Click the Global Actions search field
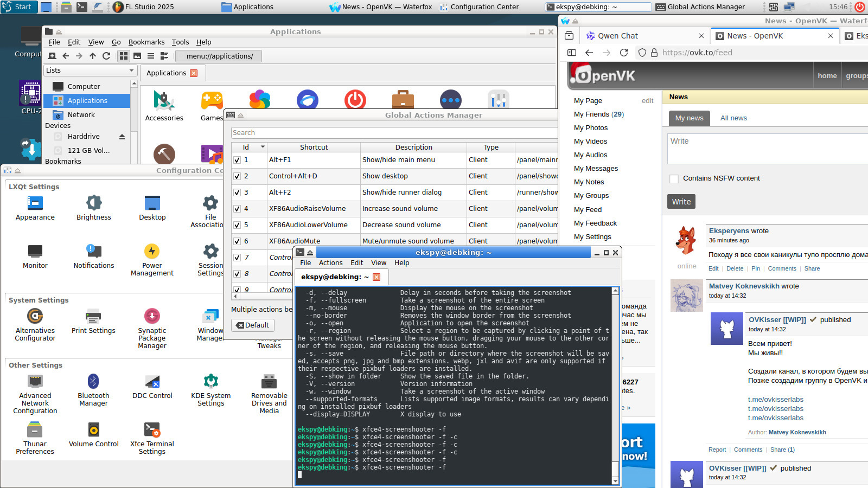 [394, 133]
